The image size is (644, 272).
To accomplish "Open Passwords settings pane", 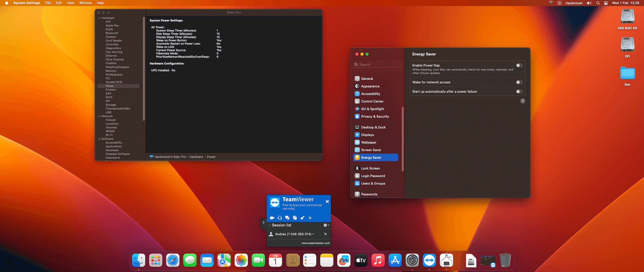I will click(x=376, y=194).
